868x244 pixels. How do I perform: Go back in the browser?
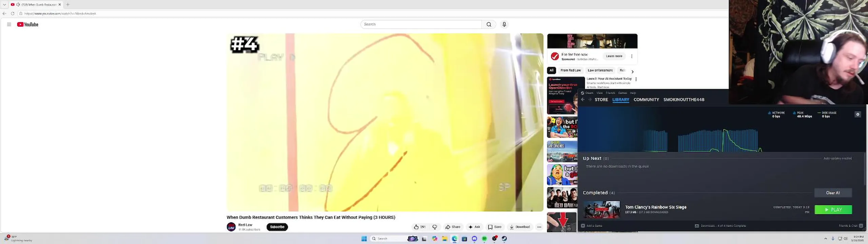click(4, 14)
